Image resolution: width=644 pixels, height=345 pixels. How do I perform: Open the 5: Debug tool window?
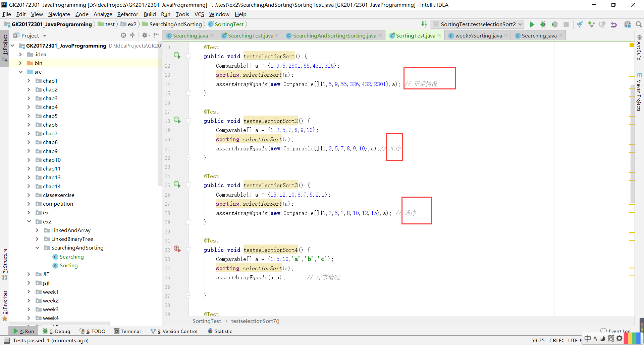(x=57, y=331)
